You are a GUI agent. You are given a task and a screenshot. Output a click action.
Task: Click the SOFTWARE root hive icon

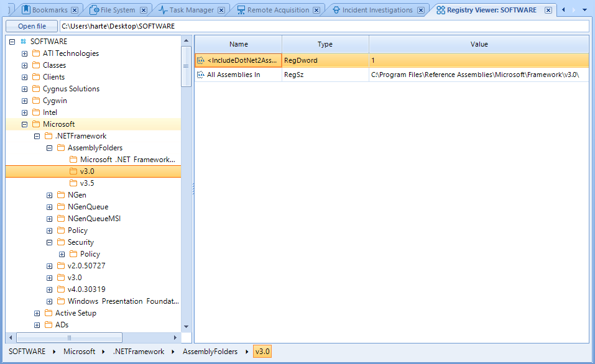pyautogui.click(x=24, y=42)
